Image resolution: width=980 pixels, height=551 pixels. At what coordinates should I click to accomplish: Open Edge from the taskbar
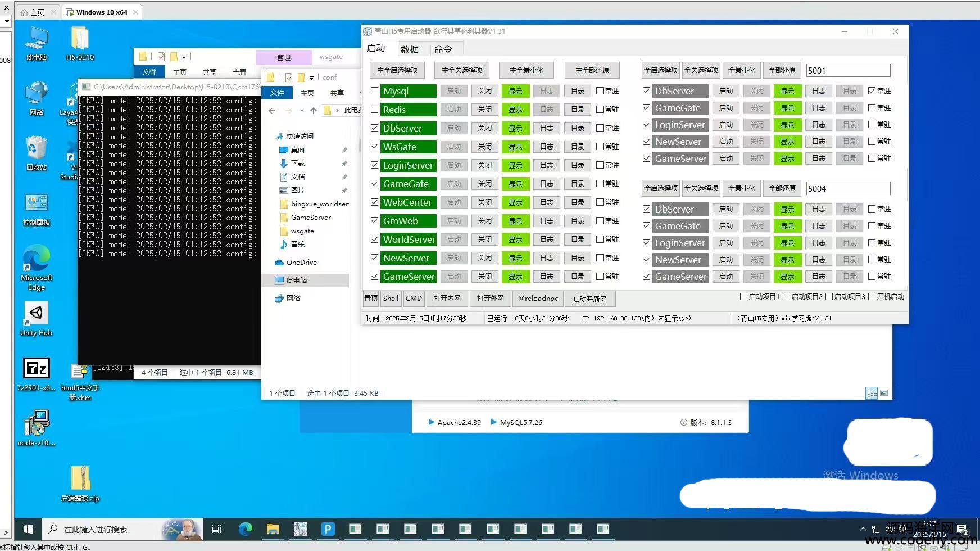click(245, 529)
